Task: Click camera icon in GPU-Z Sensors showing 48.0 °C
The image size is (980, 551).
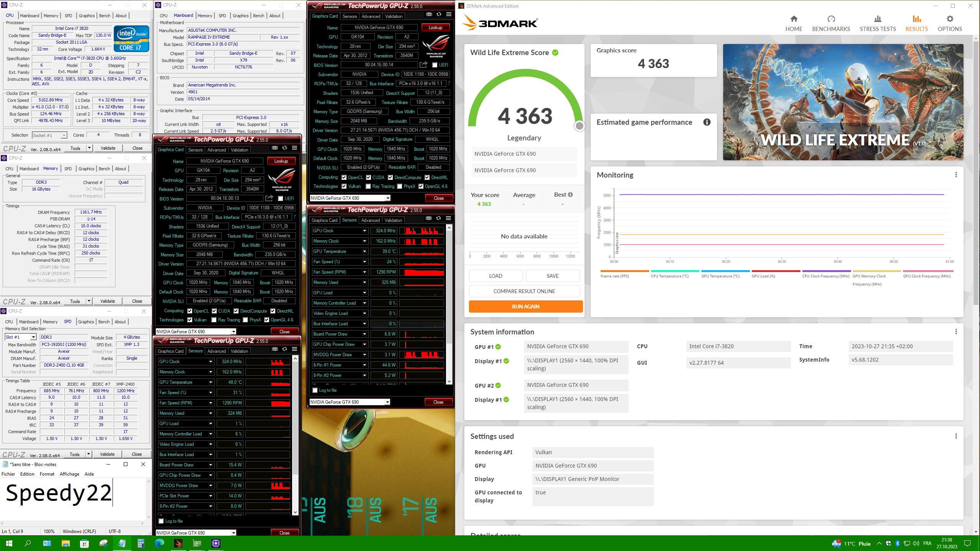Action: (274, 349)
